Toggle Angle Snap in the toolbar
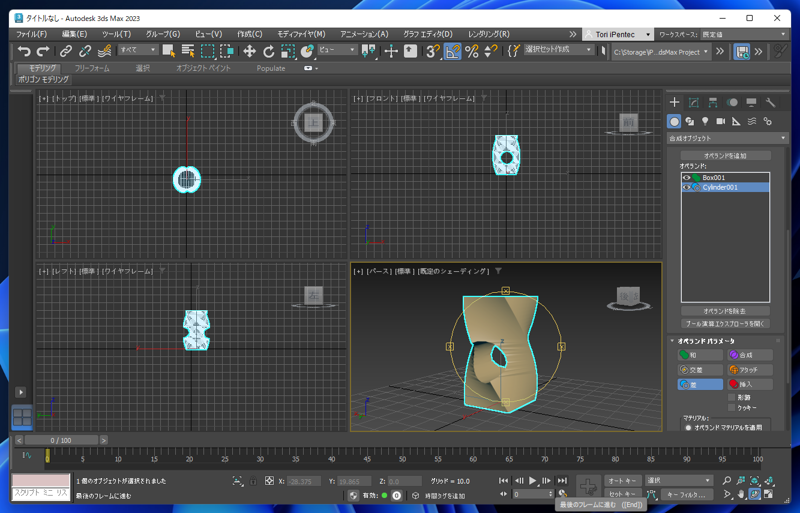The image size is (800, 513). click(x=453, y=51)
